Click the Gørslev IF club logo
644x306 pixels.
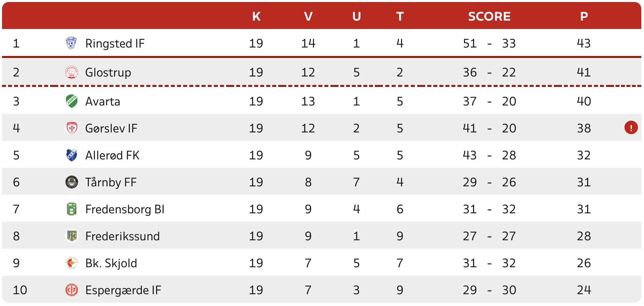(71, 128)
